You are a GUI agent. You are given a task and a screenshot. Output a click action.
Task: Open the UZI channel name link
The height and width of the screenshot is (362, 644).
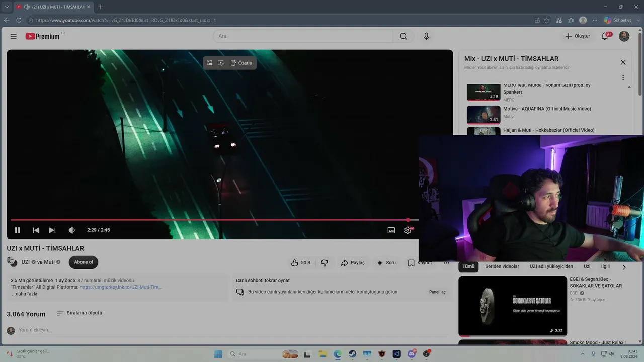(x=26, y=262)
